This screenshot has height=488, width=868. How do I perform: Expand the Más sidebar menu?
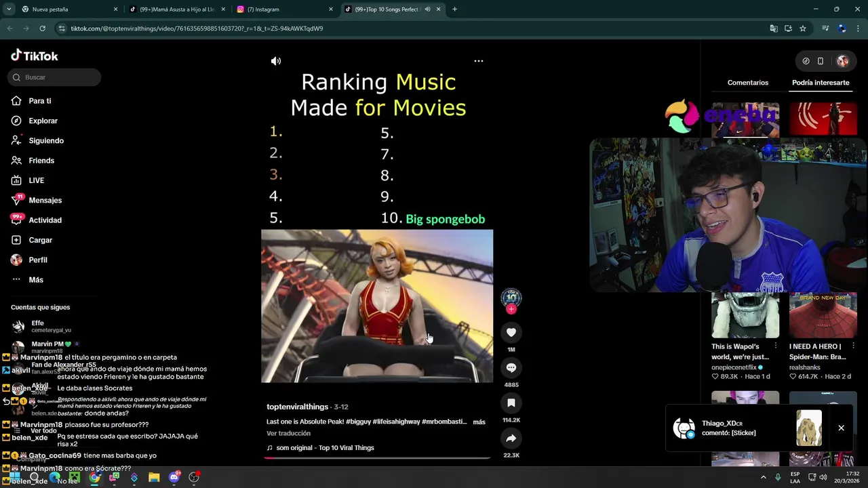tap(35, 280)
